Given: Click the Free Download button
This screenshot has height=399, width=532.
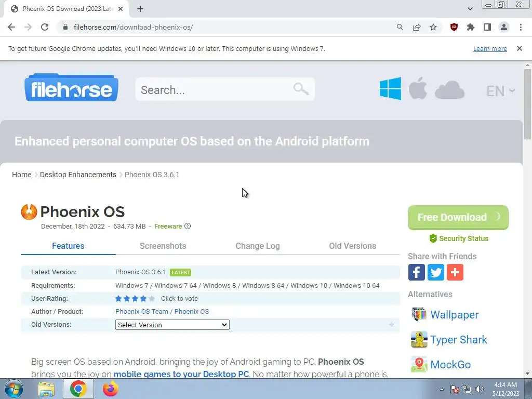Looking at the screenshot, I should (458, 218).
